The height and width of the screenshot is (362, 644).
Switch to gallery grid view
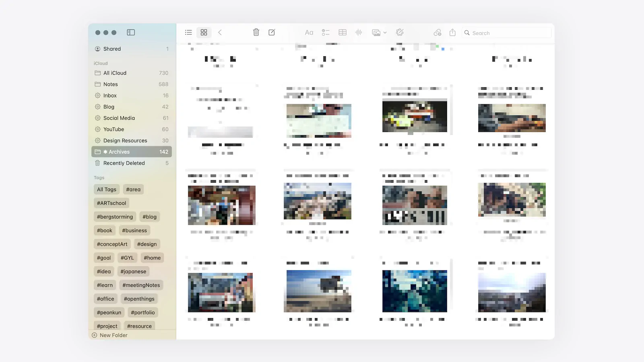point(204,33)
